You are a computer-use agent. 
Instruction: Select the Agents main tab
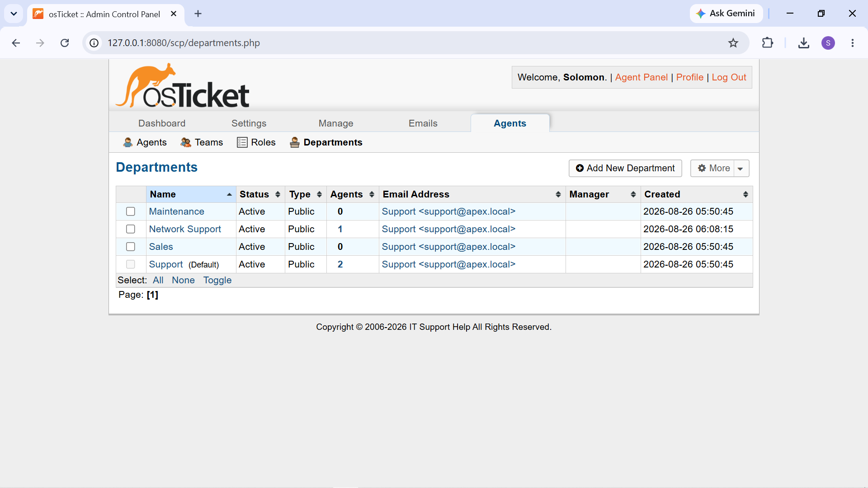click(x=510, y=123)
